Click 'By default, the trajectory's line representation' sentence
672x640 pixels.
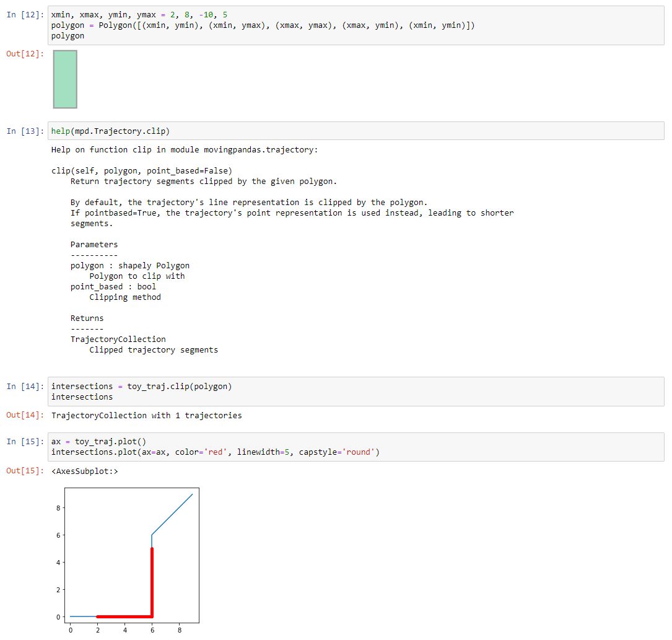(x=249, y=203)
